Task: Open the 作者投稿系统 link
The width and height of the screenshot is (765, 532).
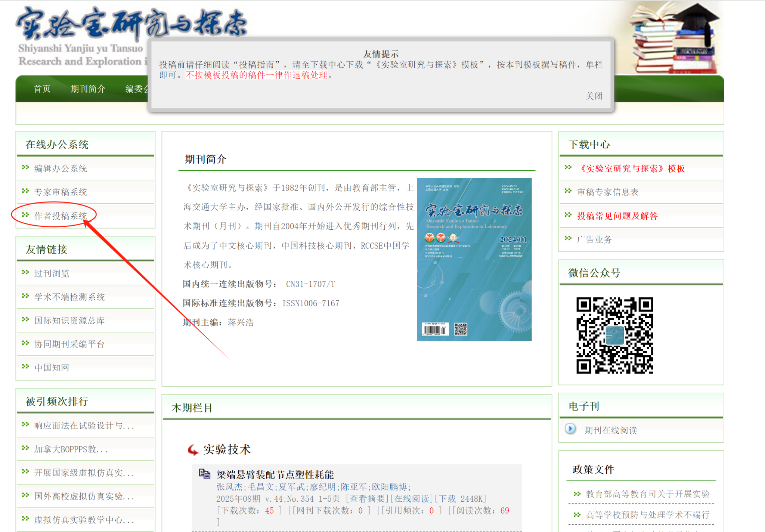Action: click(x=61, y=216)
